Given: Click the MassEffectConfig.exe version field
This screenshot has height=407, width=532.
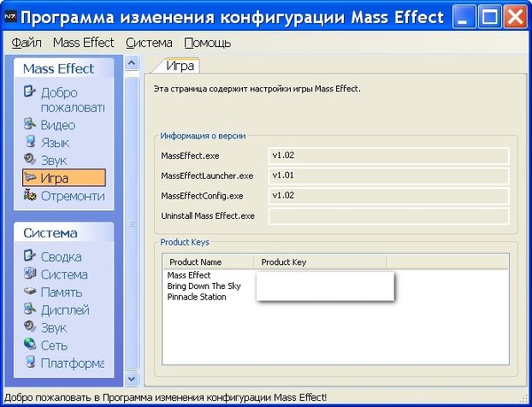Looking at the screenshot, I should pyautogui.click(x=389, y=196).
